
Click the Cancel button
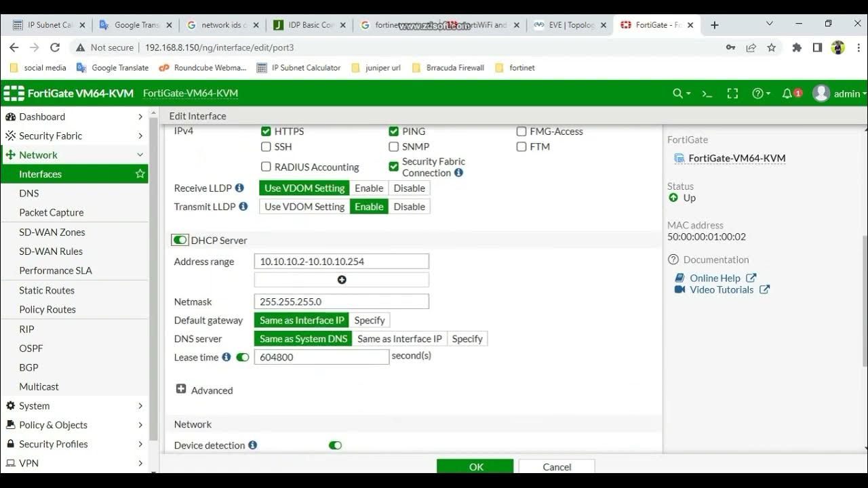point(557,466)
